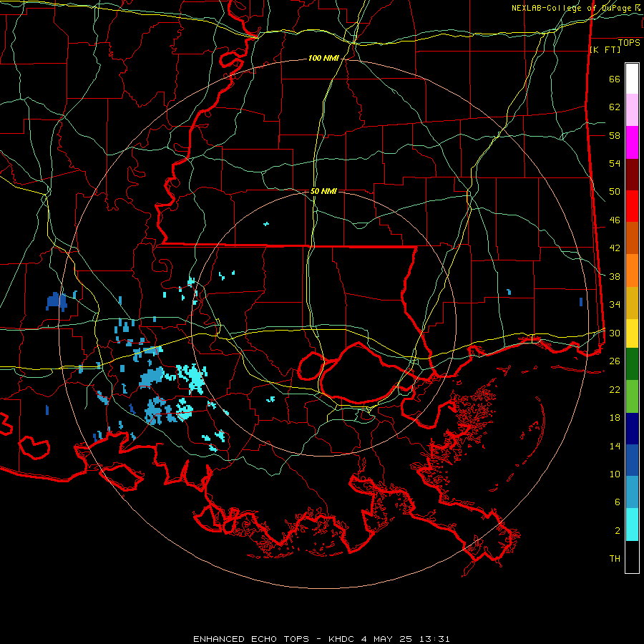Viewport: 644px width, 644px height.
Task: Click the dark orange 46 kft legend swatch
Action: tap(632, 238)
